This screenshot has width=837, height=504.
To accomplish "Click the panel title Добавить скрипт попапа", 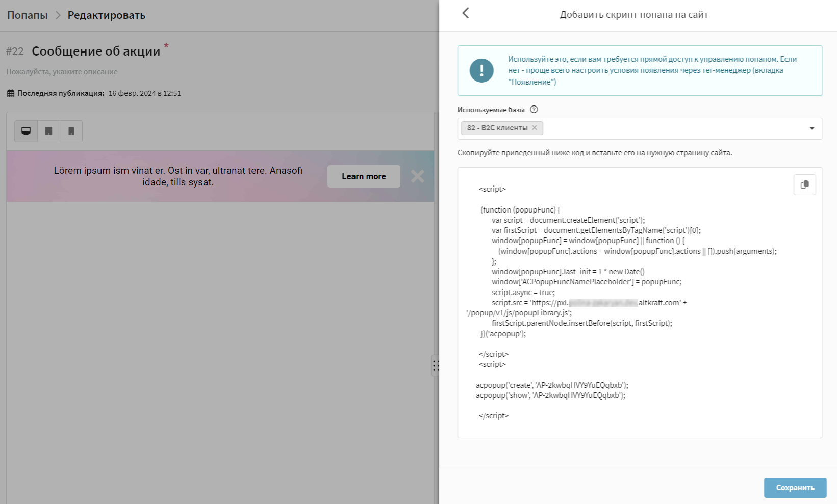I will (634, 14).
